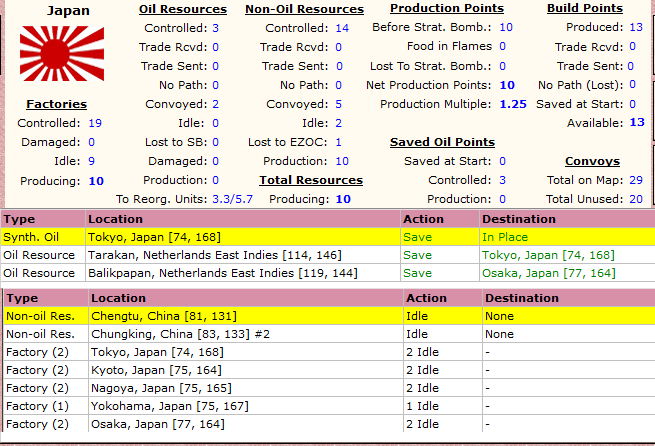Click the Factories Controlled value 19

pyautogui.click(x=95, y=123)
